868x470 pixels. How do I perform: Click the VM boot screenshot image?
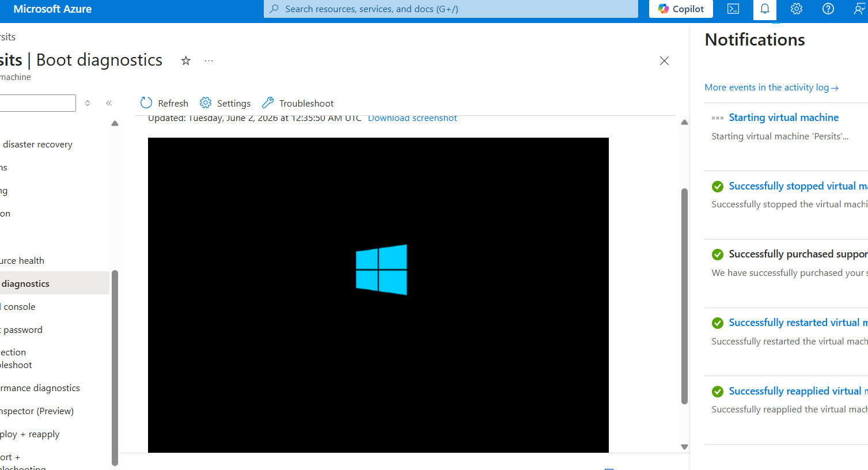point(378,295)
